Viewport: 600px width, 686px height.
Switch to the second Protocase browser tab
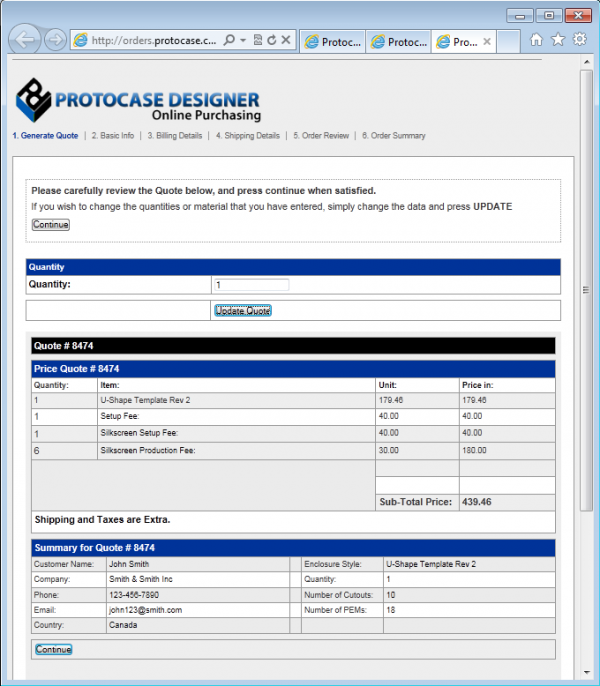tap(398, 42)
